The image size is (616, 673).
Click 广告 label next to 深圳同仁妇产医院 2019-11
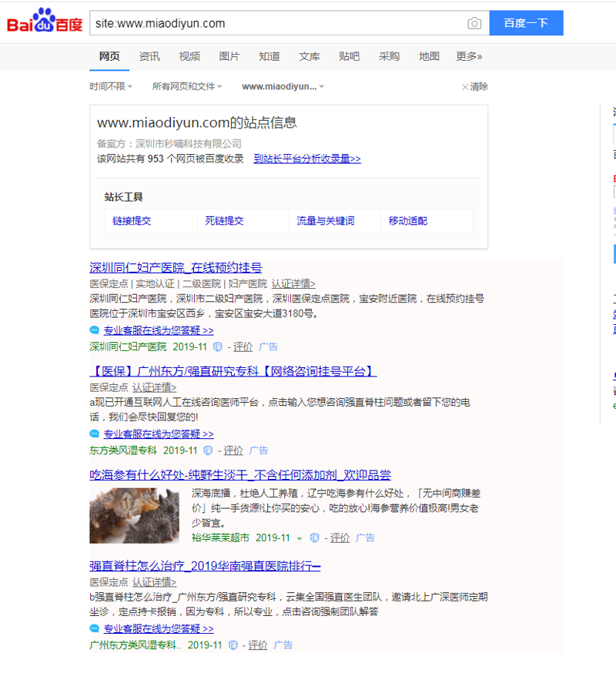pyautogui.click(x=268, y=347)
